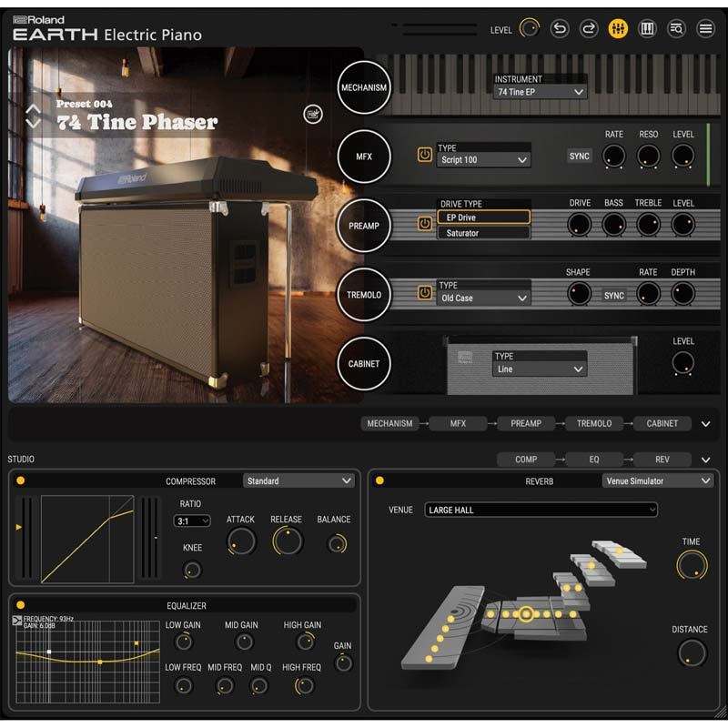Click the undo arrow icon

click(560, 29)
